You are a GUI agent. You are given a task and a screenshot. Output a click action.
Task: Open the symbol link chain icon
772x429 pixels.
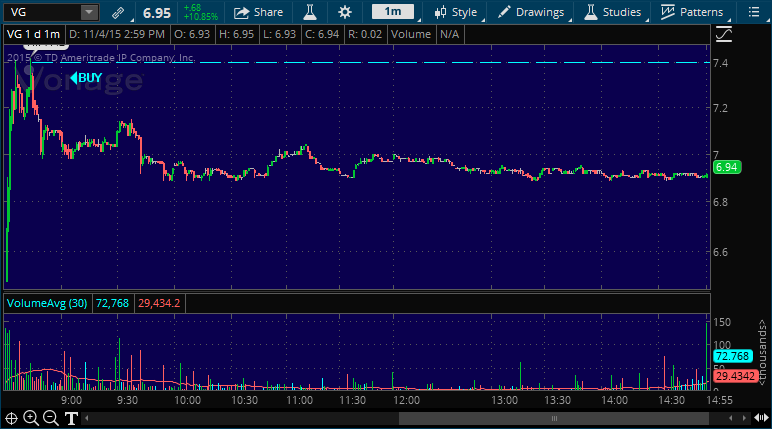[x=118, y=12]
